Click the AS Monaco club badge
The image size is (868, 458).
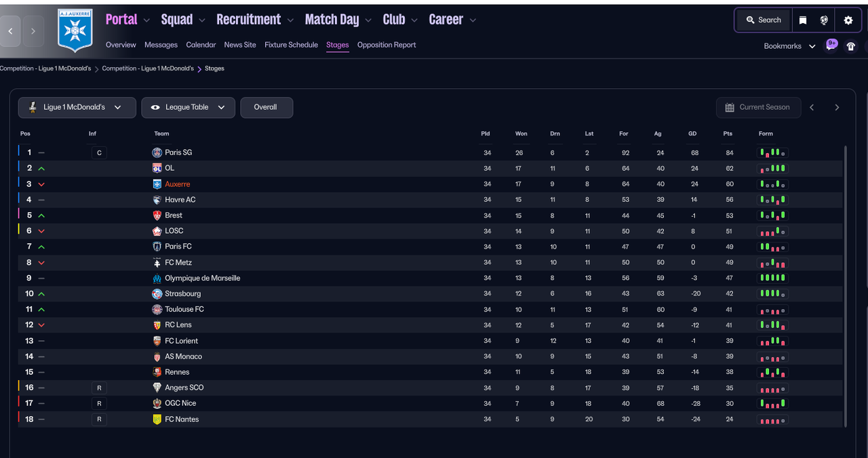click(157, 356)
